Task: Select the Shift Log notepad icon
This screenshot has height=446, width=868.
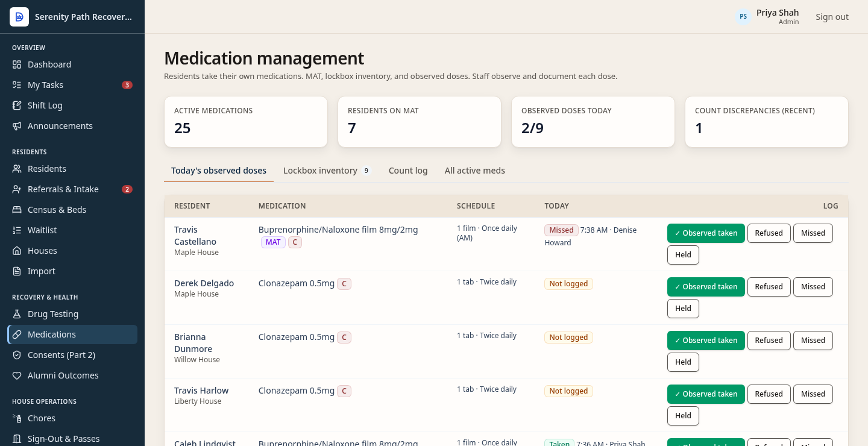Action: tap(17, 105)
